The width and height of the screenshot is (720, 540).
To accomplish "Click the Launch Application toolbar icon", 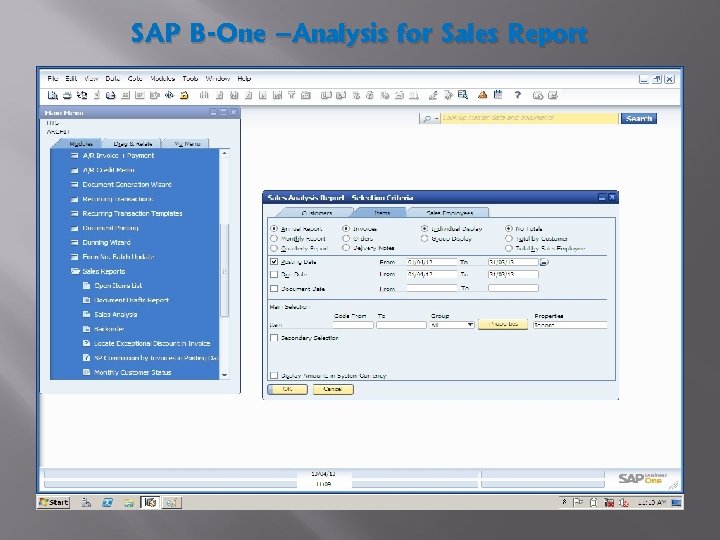I will 169,95.
